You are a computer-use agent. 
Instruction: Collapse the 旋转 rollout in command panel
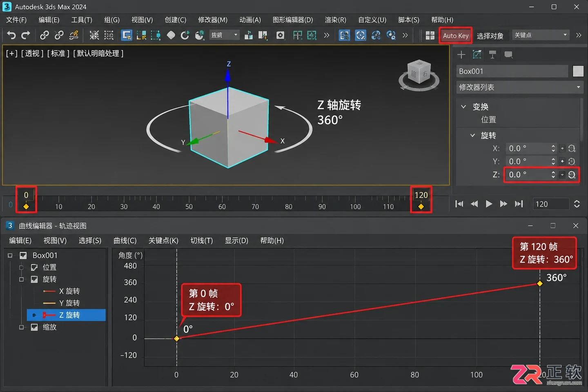pos(472,135)
